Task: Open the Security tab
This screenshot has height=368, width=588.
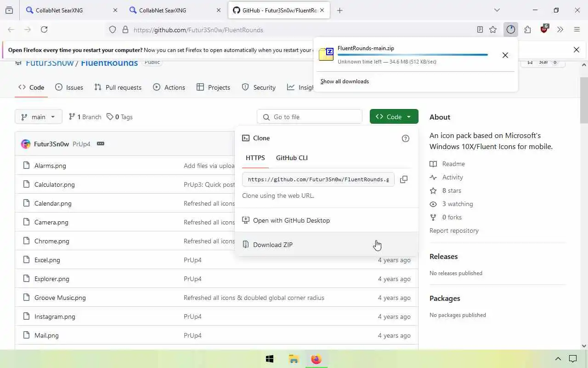Action: coord(259,87)
